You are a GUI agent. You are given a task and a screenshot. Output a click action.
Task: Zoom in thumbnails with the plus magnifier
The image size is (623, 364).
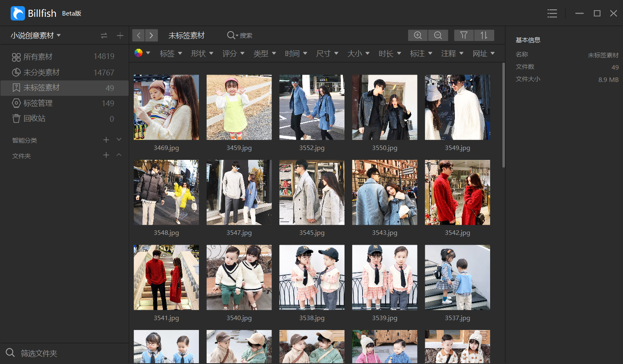pyautogui.click(x=418, y=35)
